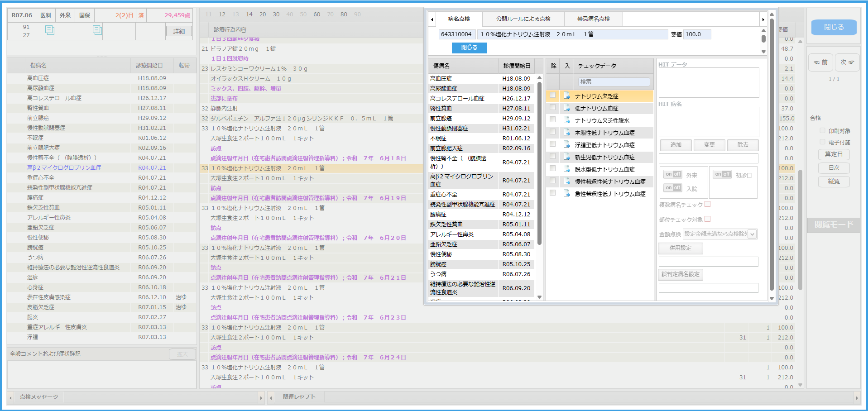Check the 電子付箋 checkbox
Screen dimensions: 868x411
823,142
